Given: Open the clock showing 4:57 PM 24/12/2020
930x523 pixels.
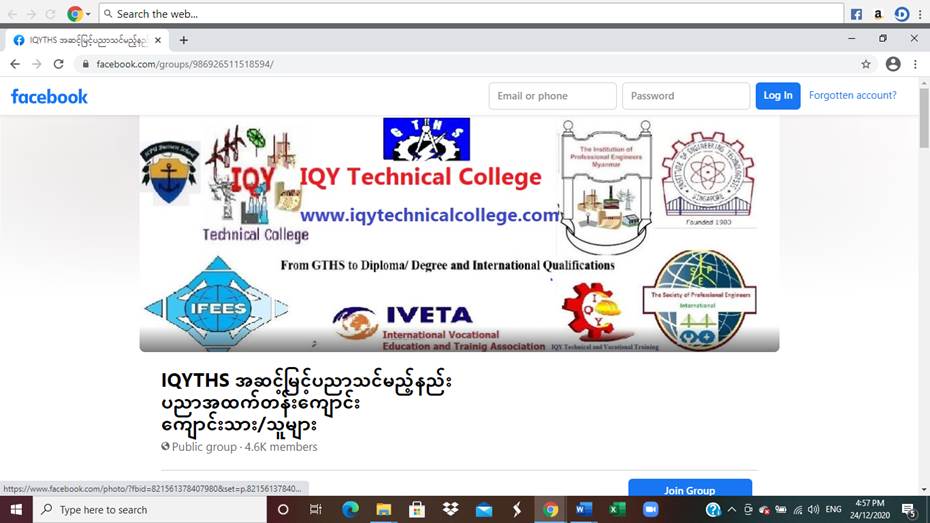Looking at the screenshot, I should click(870, 509).
